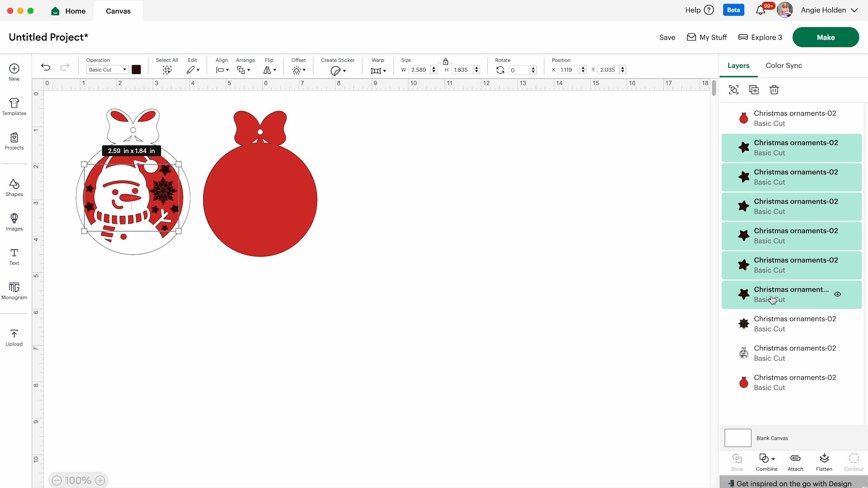Click the Flatten button at bottom

pos(824,462)
